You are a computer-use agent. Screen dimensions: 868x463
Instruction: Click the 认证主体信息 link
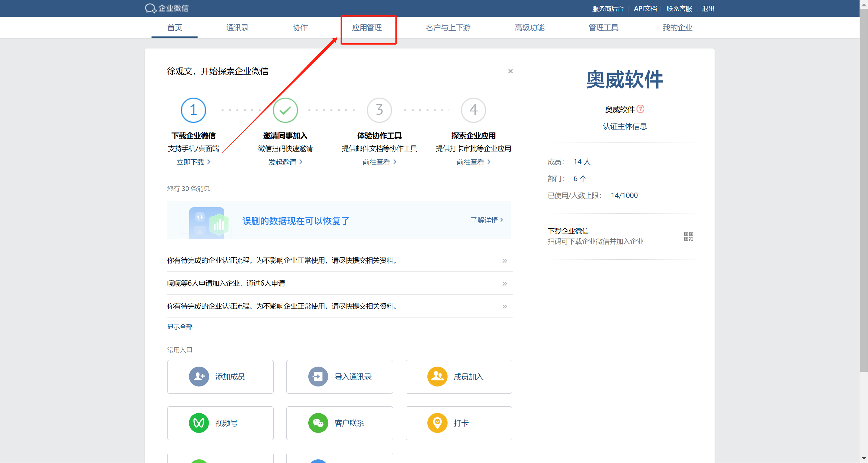[625, 126]
